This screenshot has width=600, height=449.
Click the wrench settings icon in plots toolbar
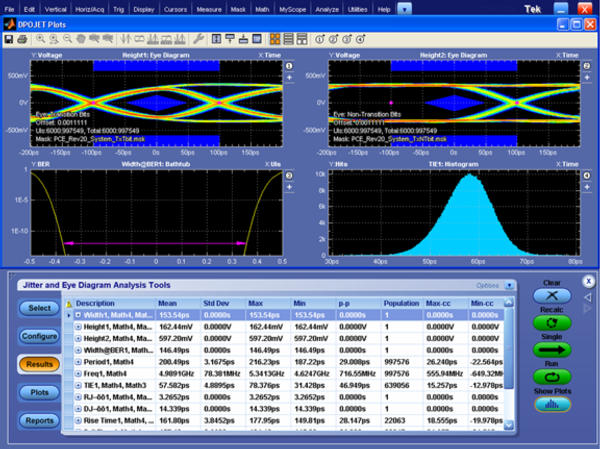pyautogui.click(x=200, y=39)
